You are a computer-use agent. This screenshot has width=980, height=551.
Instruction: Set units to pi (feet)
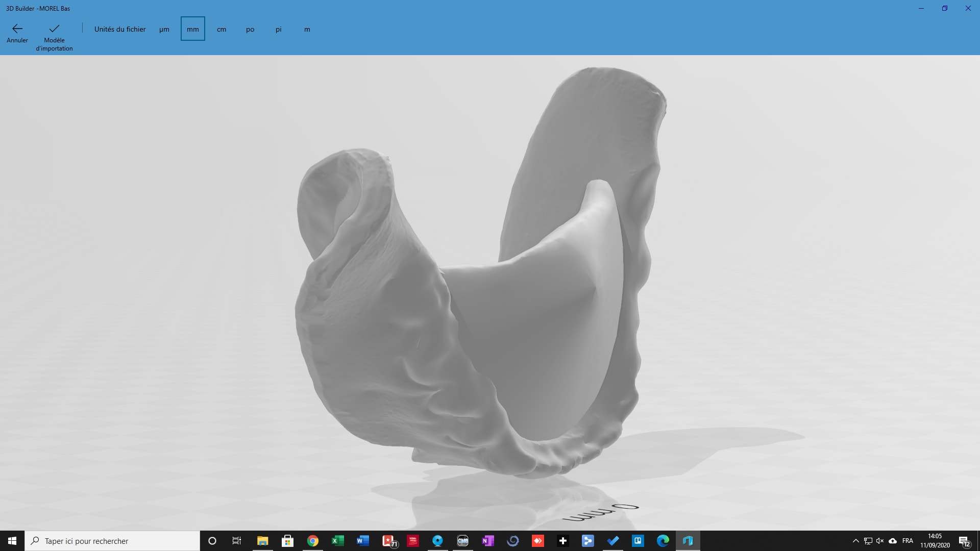[278, 29]
